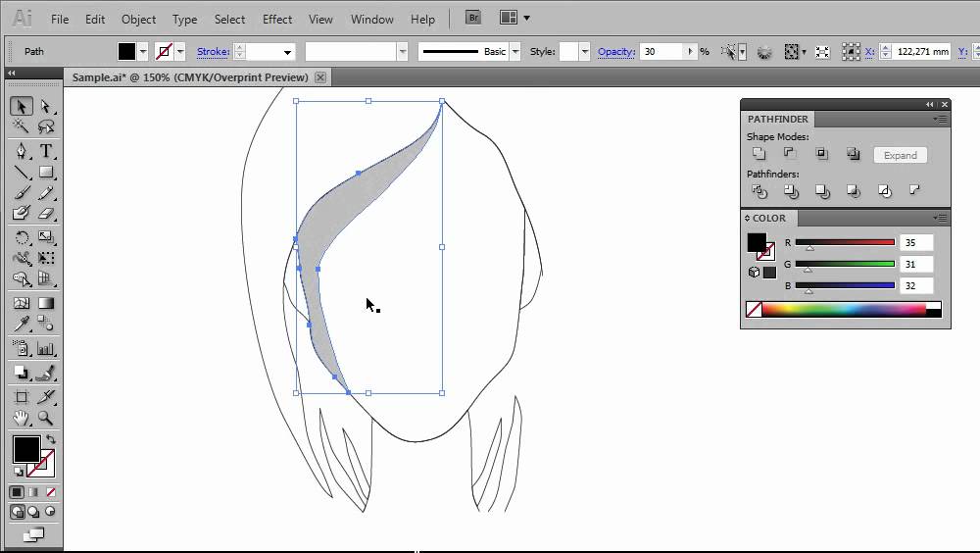This screenshot has width=980, height=553.
Task: Set paint type to None in toolbox
Action: pyautogui.click(x=50, y=492)
